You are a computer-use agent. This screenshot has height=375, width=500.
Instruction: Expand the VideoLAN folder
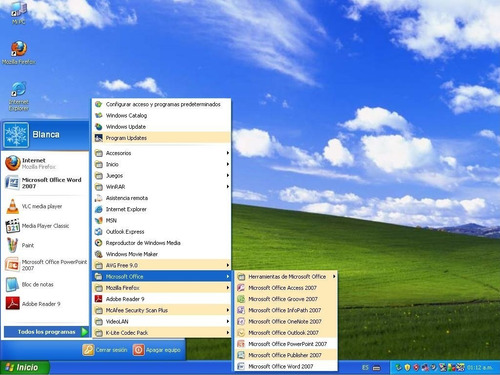pyautogui.click(x=161, y=321)
